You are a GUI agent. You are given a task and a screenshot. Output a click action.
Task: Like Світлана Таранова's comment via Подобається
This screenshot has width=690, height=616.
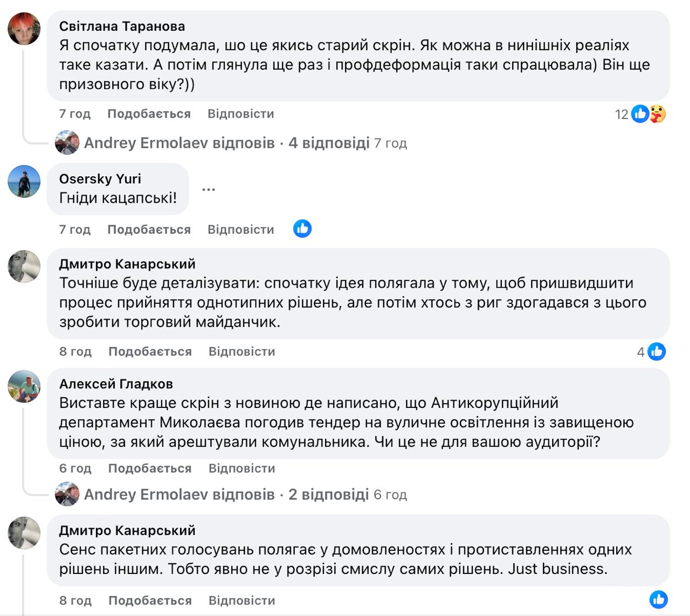click(149, 114)
